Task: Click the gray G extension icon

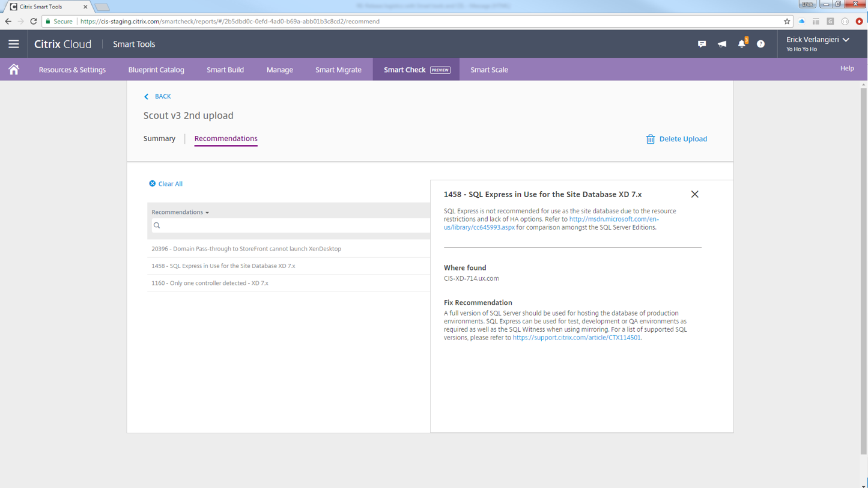Action: coord(830,21)
